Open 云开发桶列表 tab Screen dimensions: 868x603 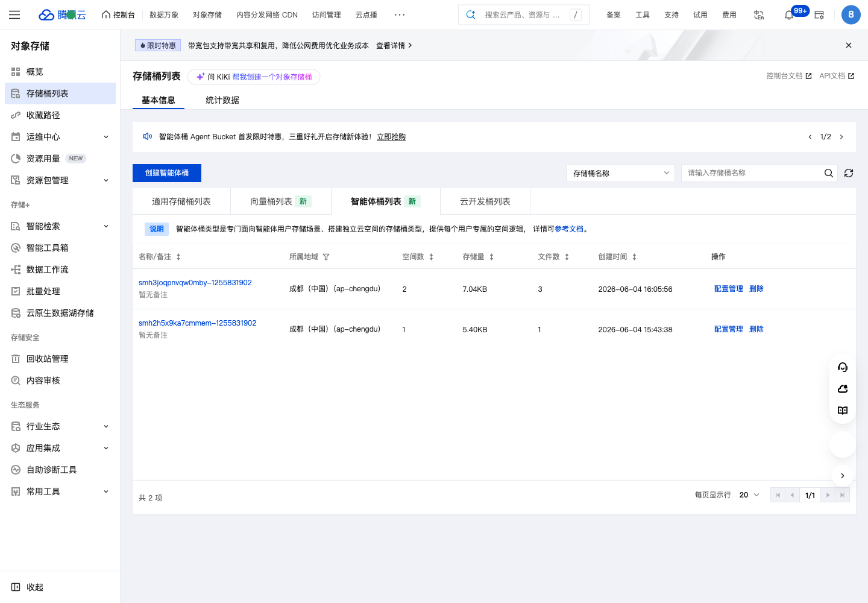(485, 201)
